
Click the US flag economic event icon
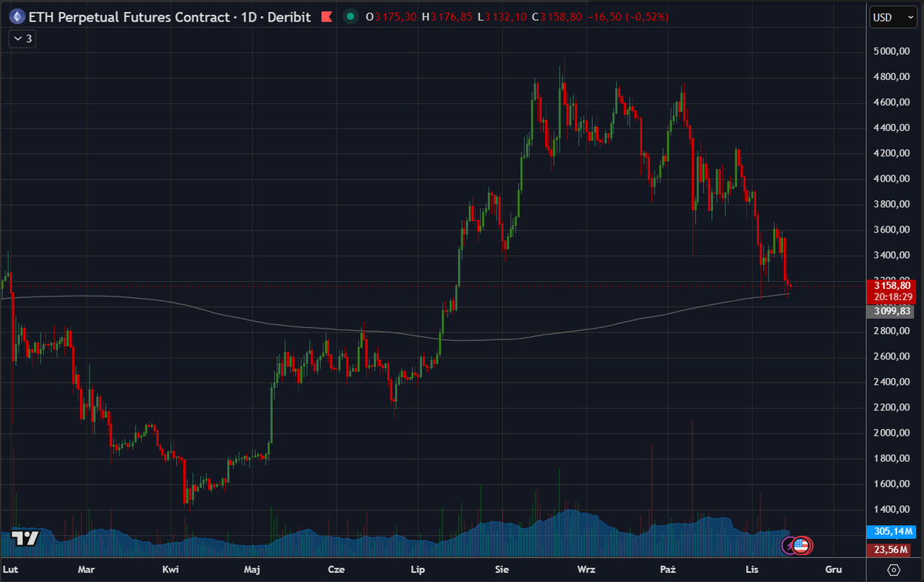(x=802, y=545)
